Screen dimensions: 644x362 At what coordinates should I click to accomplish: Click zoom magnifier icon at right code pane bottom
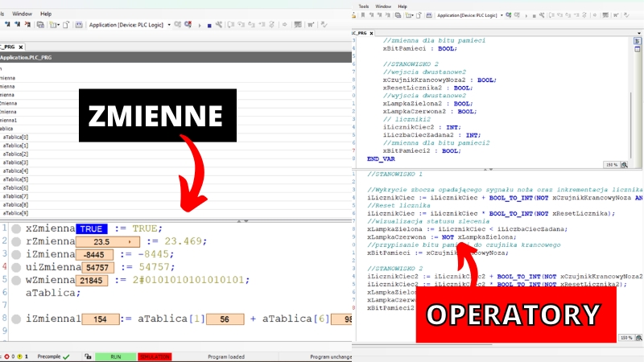click(638, 338)
